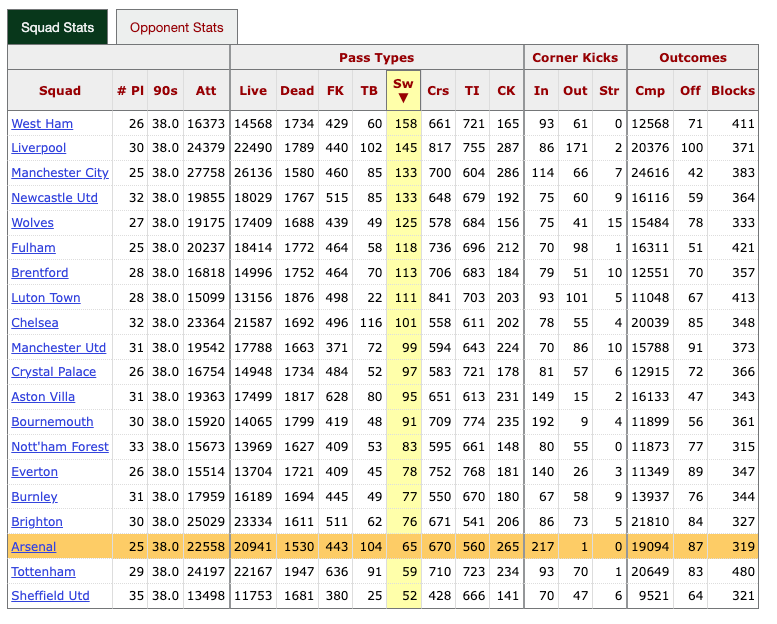Open the Sheffield Utd squad link
The image size is (777, 624).
pyautogui.click(x=51, y=596)
